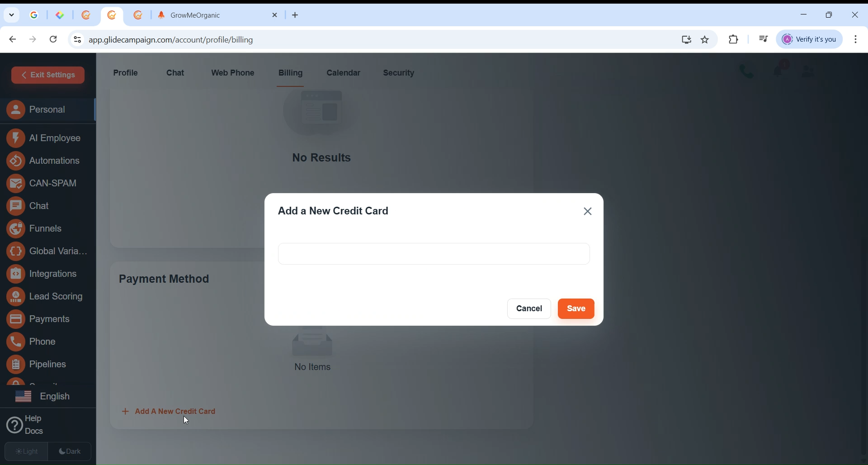The width and height of the screenshot is (868, 465).
Task: Expand the browser tab search dropdown
Action: 12,15
